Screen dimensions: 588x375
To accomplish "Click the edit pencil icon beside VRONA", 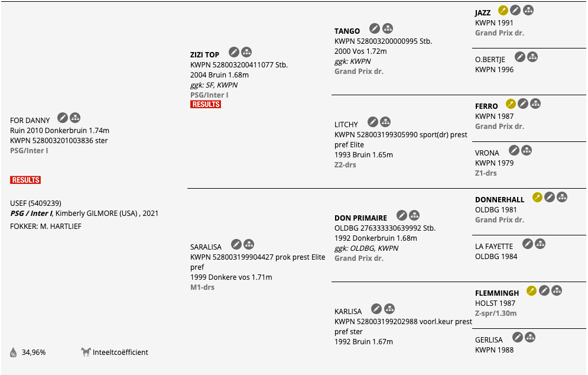I will pos(514,150).
